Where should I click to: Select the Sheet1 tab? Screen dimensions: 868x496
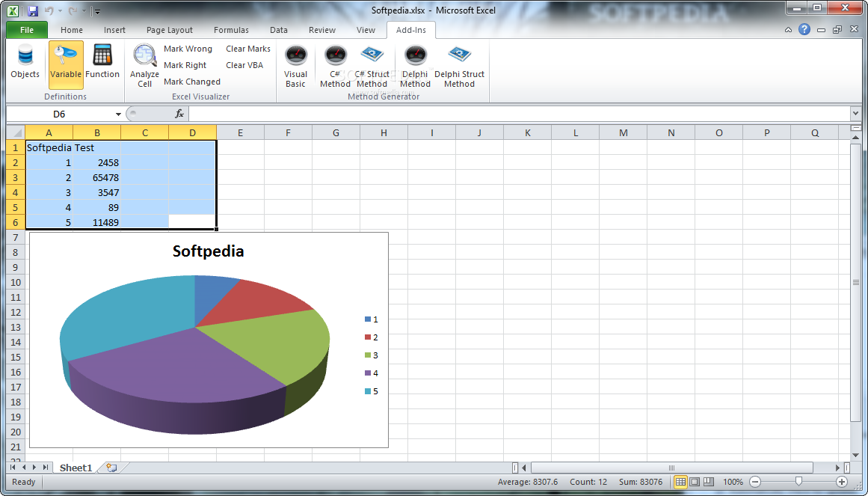coord(76,468)
